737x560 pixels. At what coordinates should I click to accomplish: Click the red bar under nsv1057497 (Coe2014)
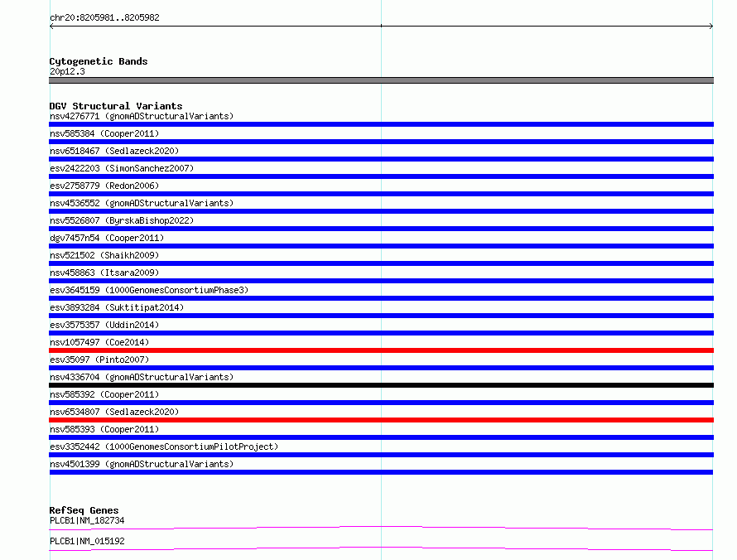click(x=381, y=350)
